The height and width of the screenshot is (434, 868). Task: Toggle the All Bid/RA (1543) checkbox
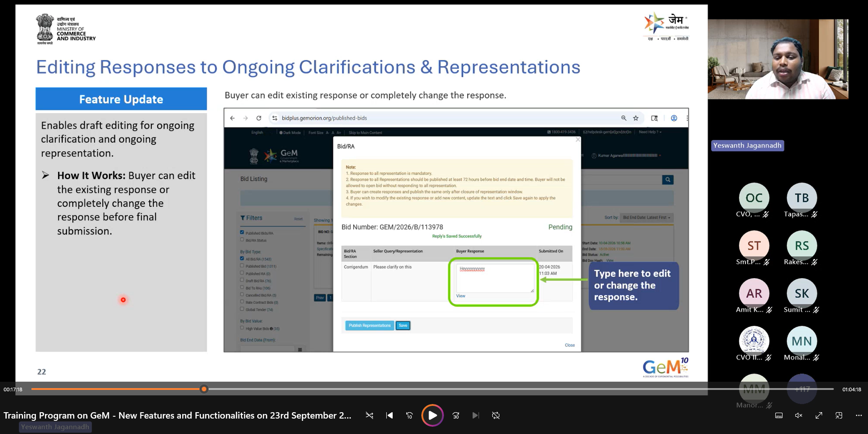pos(242,258)
